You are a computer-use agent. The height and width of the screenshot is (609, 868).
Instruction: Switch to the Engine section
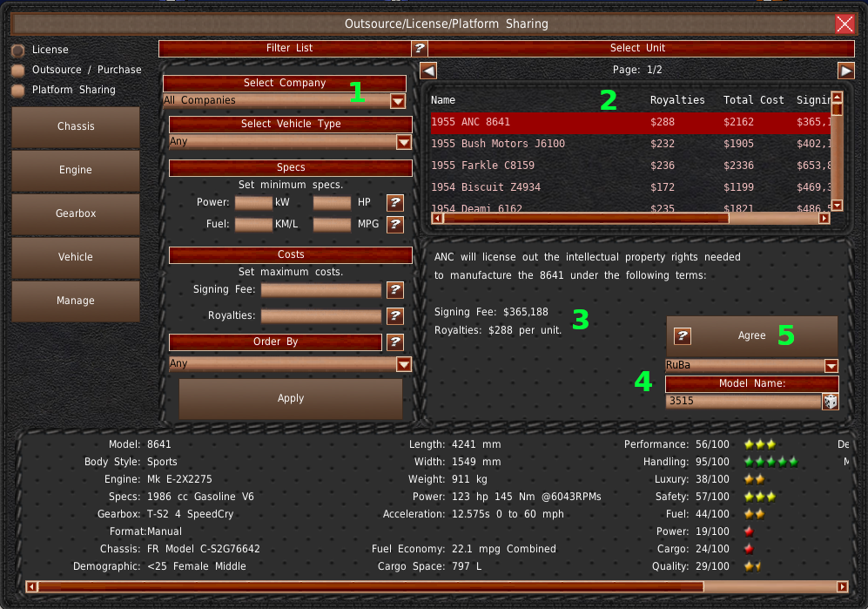[x=76, y=171]
